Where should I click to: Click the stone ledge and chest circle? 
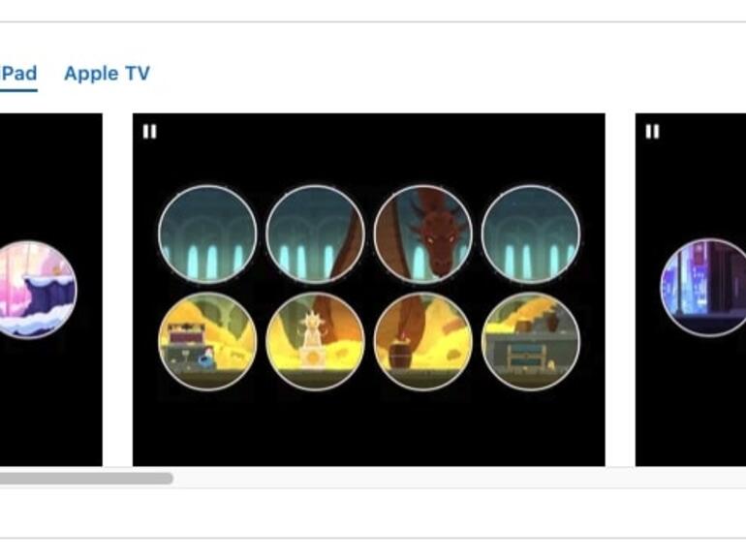tap(531, 342)
